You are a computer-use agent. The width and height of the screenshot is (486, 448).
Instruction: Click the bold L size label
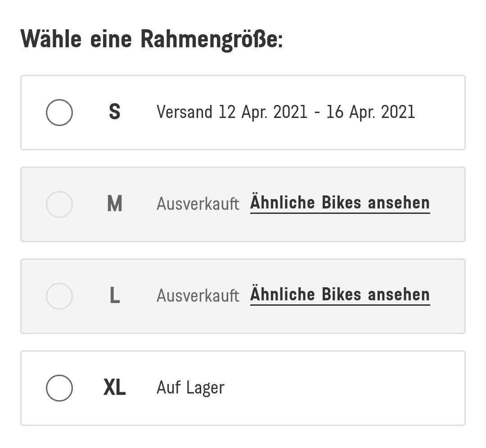point(115,296)
